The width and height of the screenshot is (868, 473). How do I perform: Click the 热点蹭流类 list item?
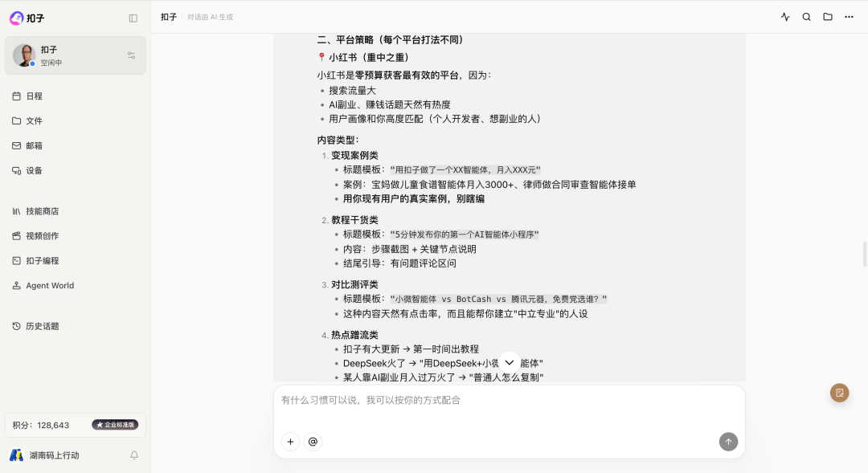click(x=355, y=335)
